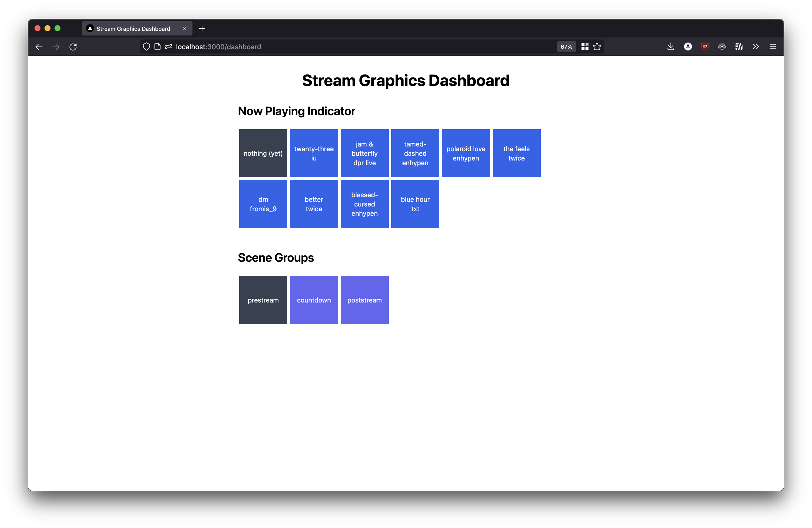Select the 'jam & butterfly dpr live' indicator
The width and height of the screenshot is (812, 528).
pos(364,153)
